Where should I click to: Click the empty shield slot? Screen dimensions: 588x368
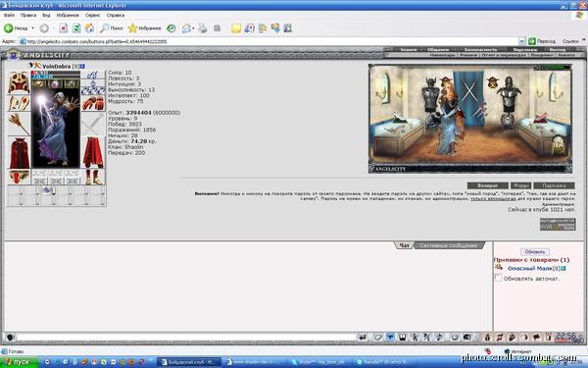pyautogui.click(x=93, y=124)
